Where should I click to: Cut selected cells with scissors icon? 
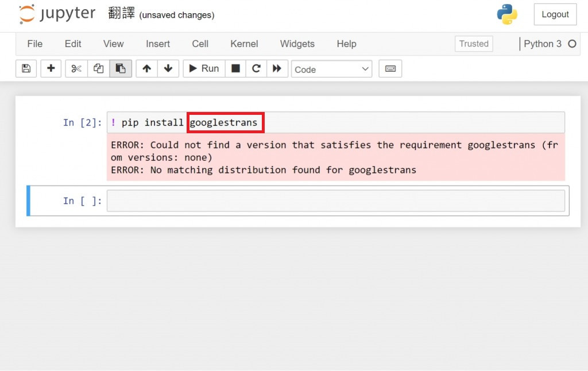click(x=76, y=69)
